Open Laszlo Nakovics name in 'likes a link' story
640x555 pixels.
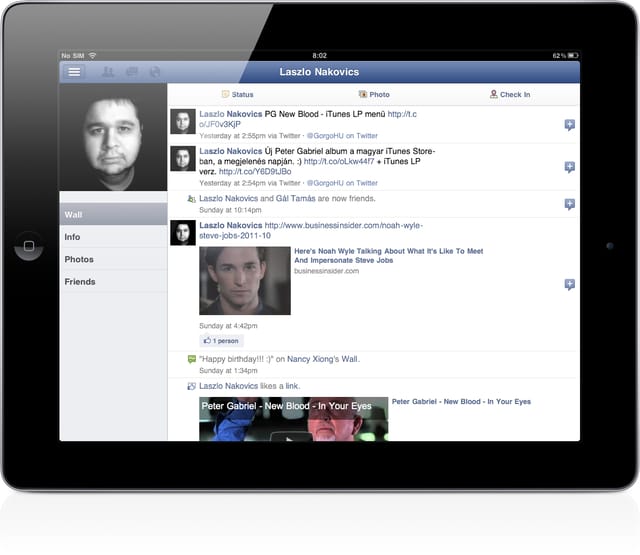pyautogui.click(x=229, y=386)
